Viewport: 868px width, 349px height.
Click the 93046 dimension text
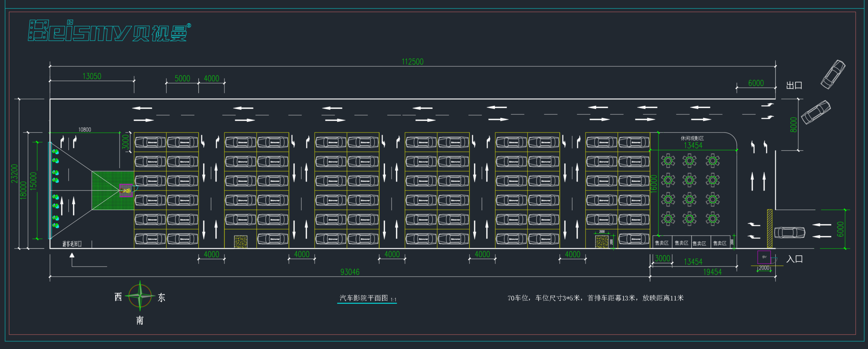tap(350, 272)
